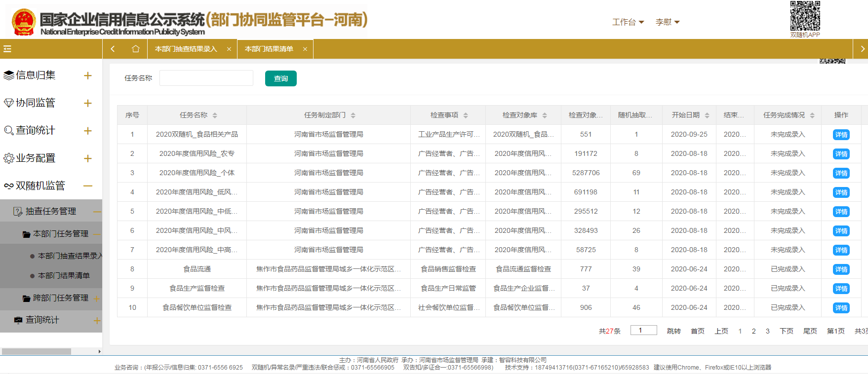The image size is (868, 374).
Task: Click the back arrow in tab bar
Action: coord(113,49)
